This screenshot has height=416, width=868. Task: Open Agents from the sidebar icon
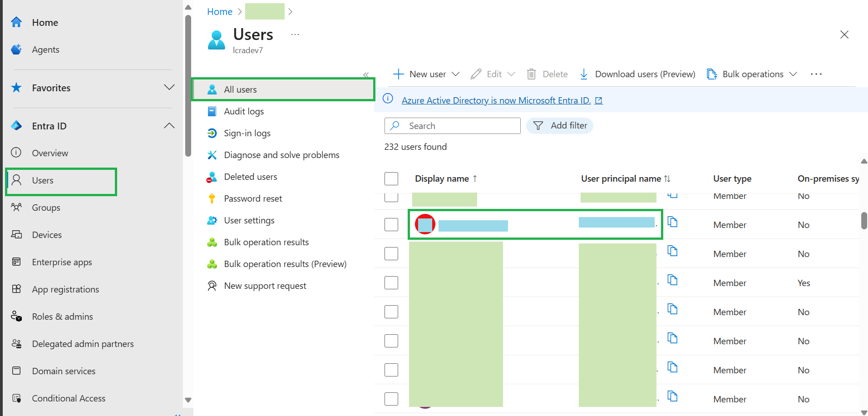(16, 50)
